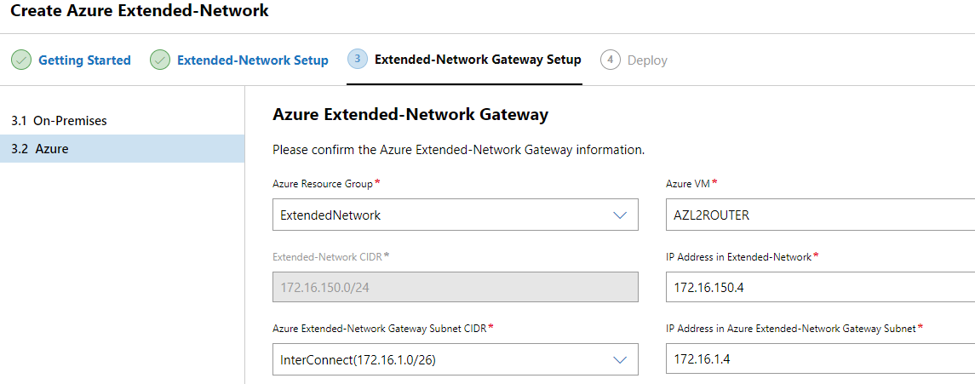Select 3.2 Azure in sidebar
The width and height of the screenshot is (975, 384).
pyautogui.click(x=122, y=149)
